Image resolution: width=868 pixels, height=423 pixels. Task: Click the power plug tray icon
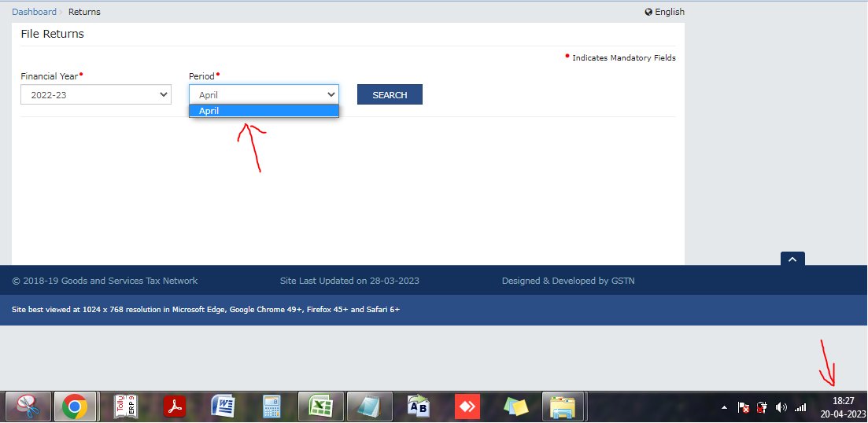pyautogui.click(x=762, y=408)
